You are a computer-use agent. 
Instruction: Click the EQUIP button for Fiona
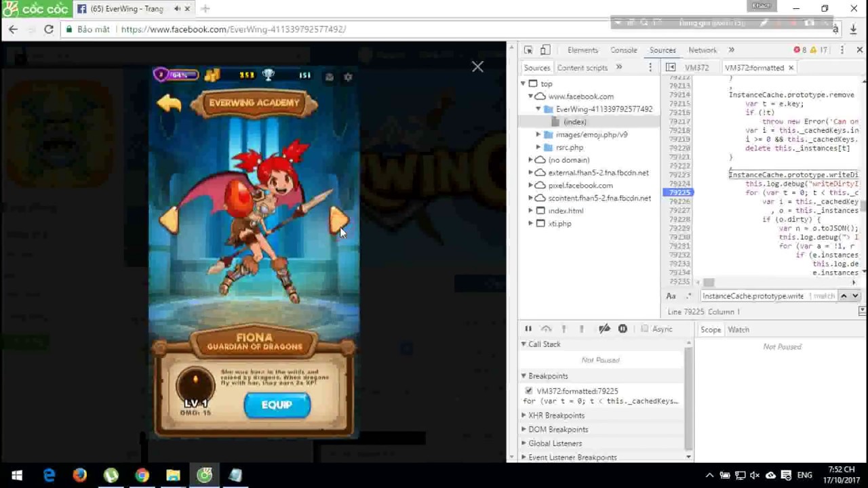point(277,405)
